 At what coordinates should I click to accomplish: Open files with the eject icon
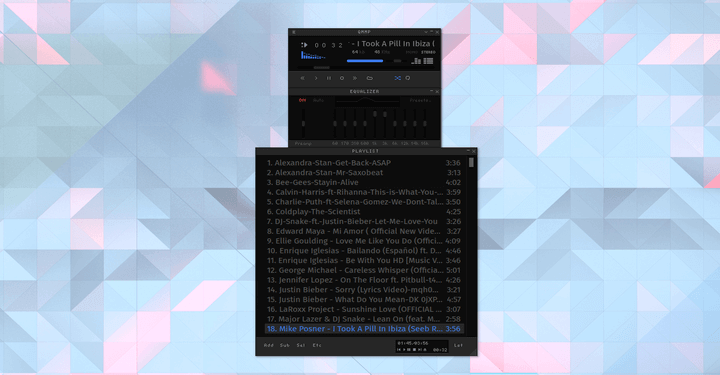(370, 78)
